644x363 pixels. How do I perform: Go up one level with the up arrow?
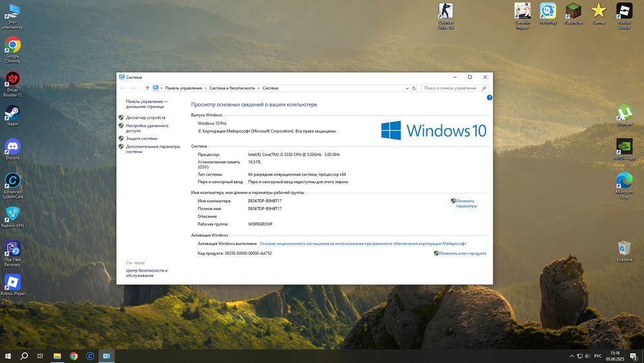tap(147, 88)
